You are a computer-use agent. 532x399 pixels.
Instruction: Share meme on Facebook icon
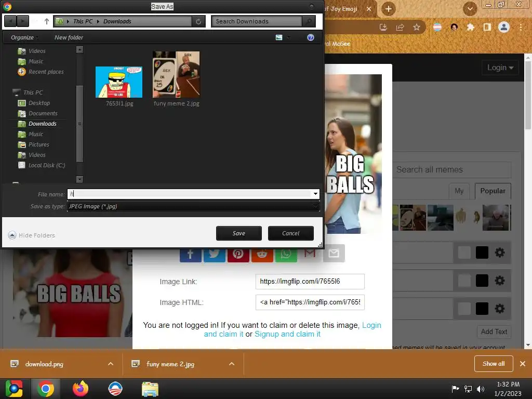190,254
